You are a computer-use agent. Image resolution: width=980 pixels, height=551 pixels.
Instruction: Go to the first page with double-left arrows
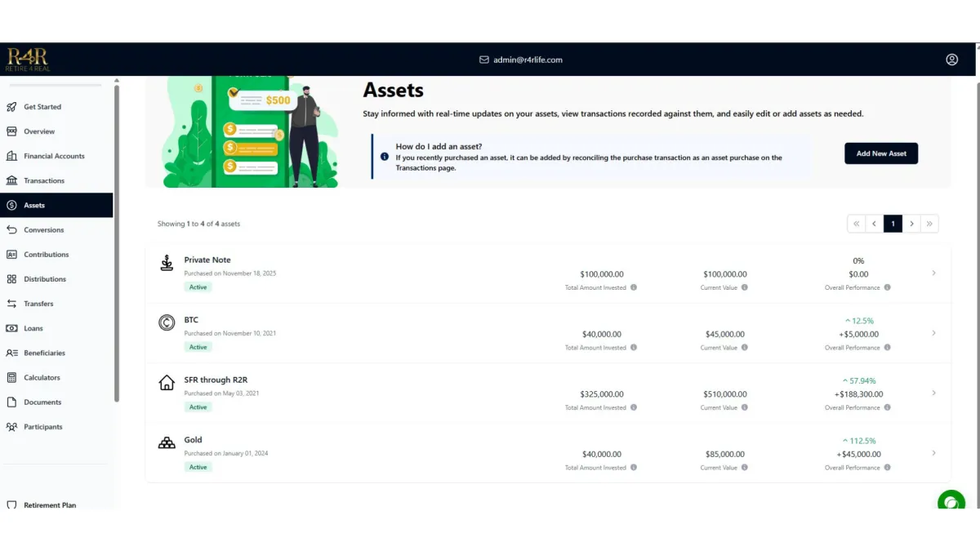coord(856,224)
